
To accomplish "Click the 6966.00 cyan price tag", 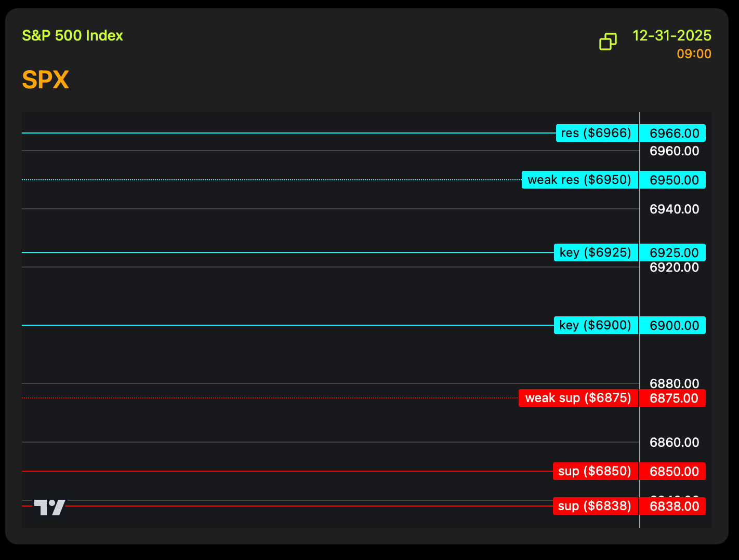I will coord(674,134).
